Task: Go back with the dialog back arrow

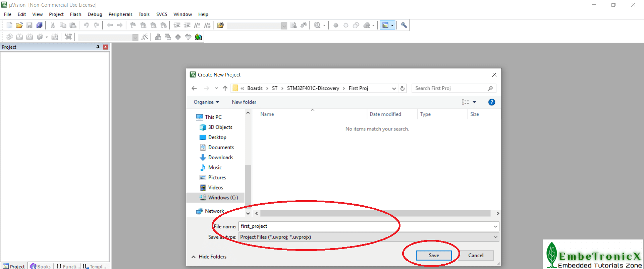Action: (x=194, y=89)
